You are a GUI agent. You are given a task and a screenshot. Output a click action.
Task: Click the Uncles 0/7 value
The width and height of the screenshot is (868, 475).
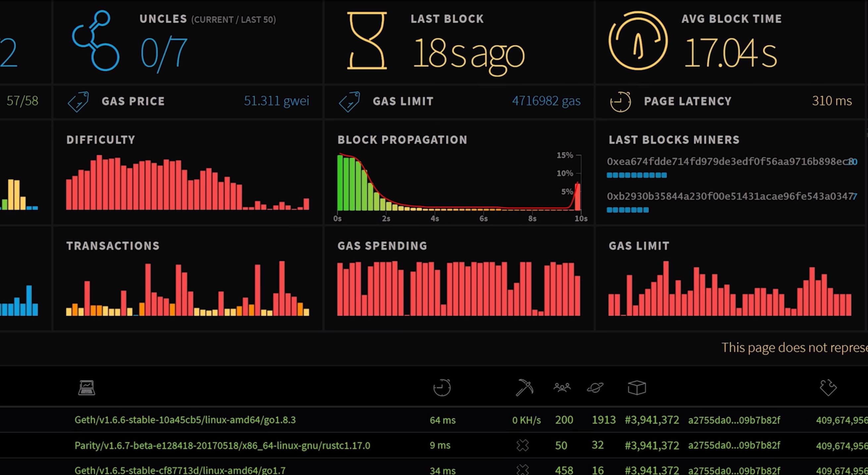click(x=164, y=54)
